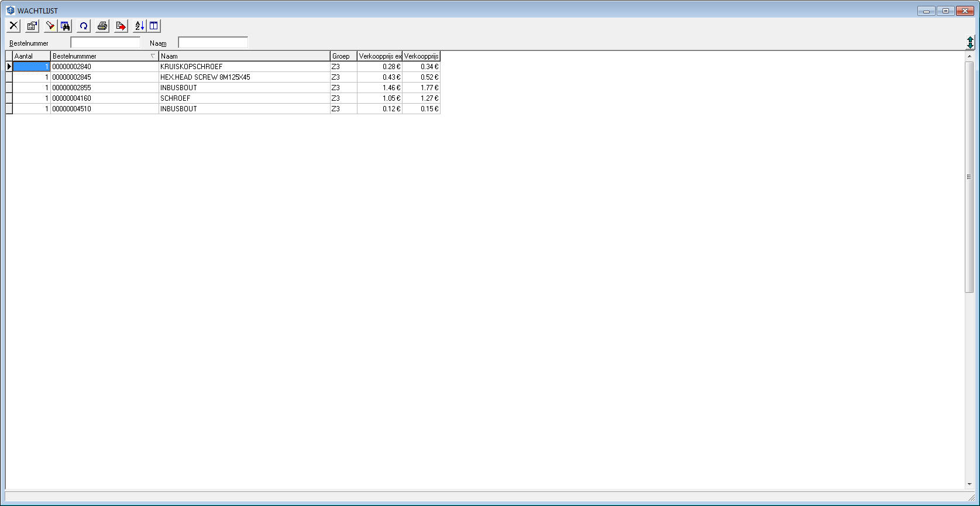Click INBUSBOUT in the 00000004510 row

pos(245,109)
